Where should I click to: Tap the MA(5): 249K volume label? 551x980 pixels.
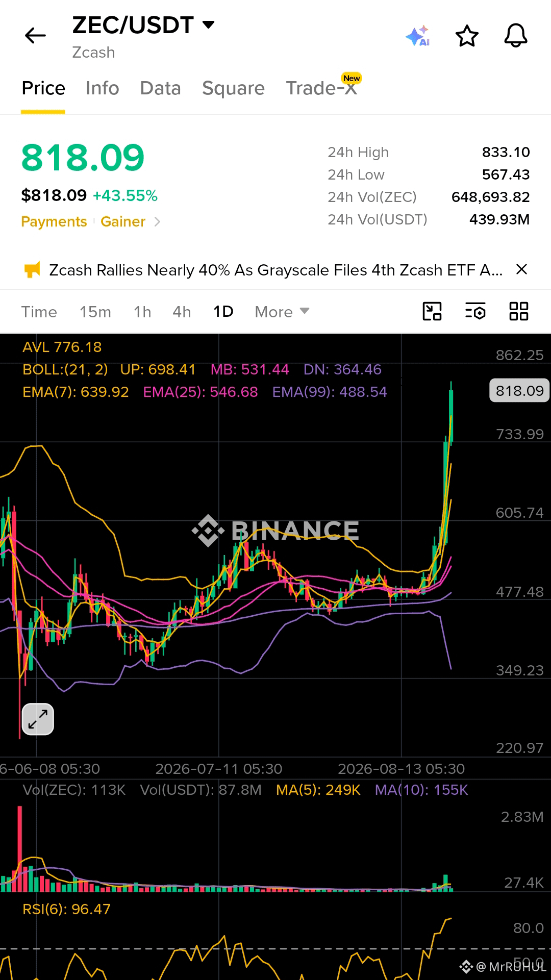[x=318, y=790]
